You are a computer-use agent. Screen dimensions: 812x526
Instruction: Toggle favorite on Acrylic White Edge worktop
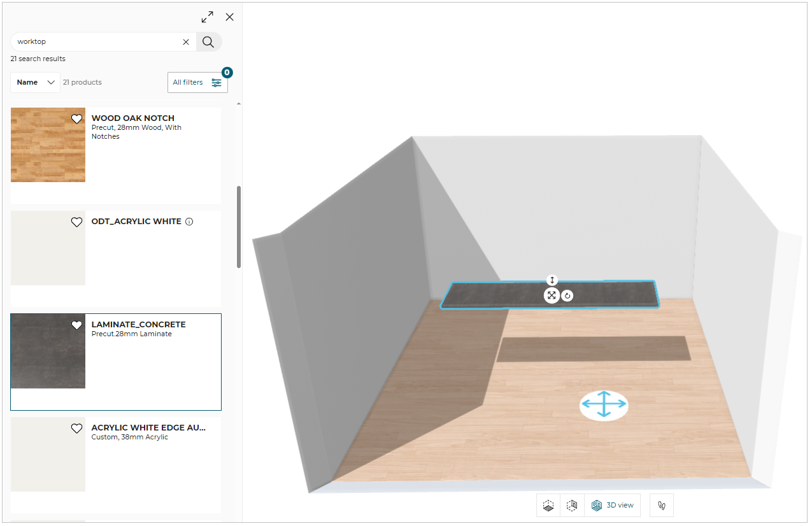pyautogui.click(x=76, y=429)
